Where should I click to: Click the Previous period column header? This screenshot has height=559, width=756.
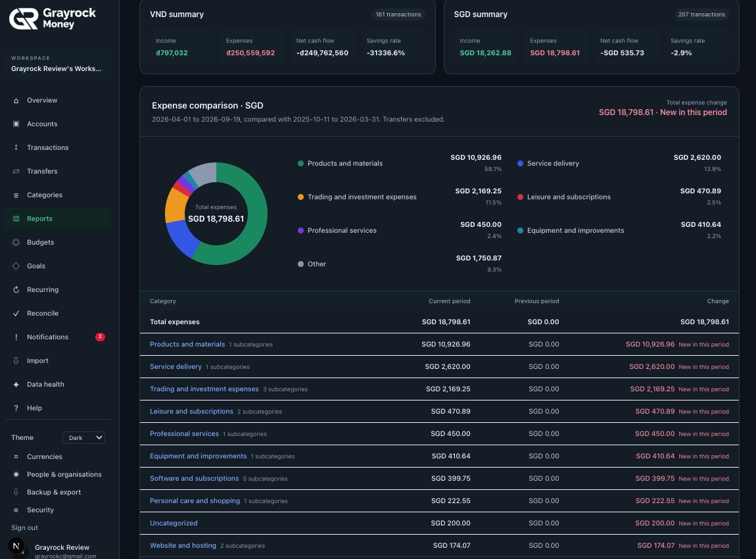[x=536, y=301]
